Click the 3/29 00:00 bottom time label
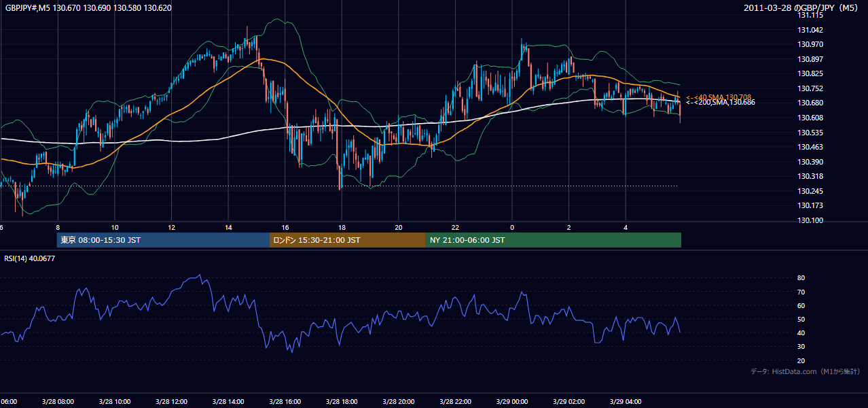This screenshot has width=868, height=408. click(x=512, y=402)
